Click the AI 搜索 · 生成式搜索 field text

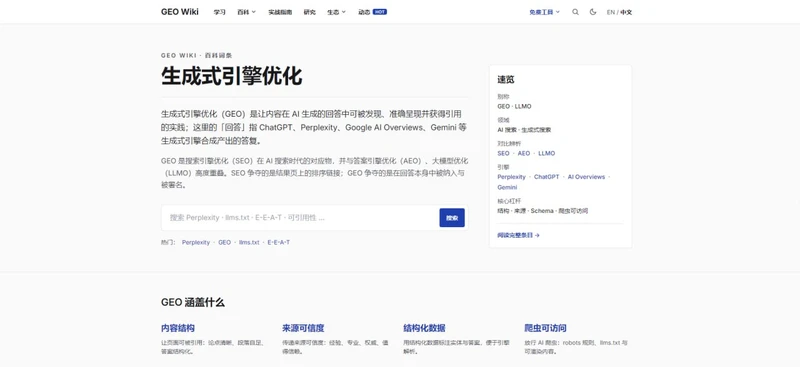524,130
